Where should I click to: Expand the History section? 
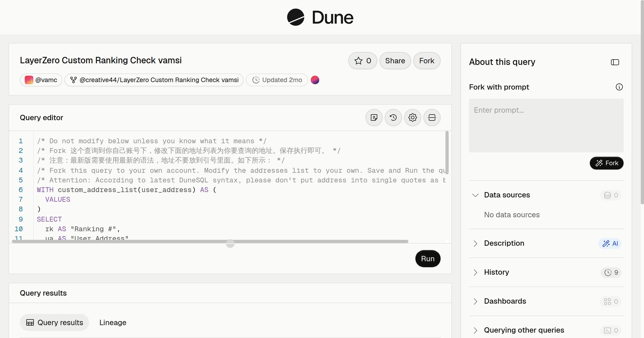click(475, 272)
